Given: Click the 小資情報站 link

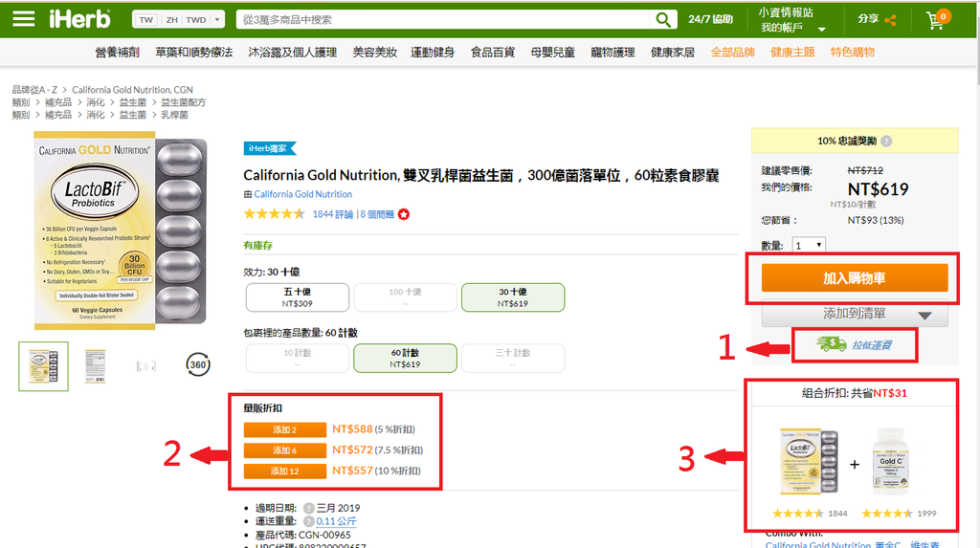Looking at the screenshot, I should 786,12.
